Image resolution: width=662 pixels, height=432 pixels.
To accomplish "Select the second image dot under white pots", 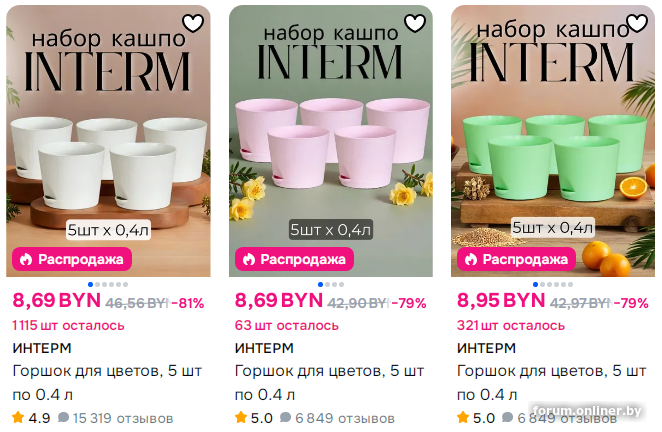I will tap(98, 285).
